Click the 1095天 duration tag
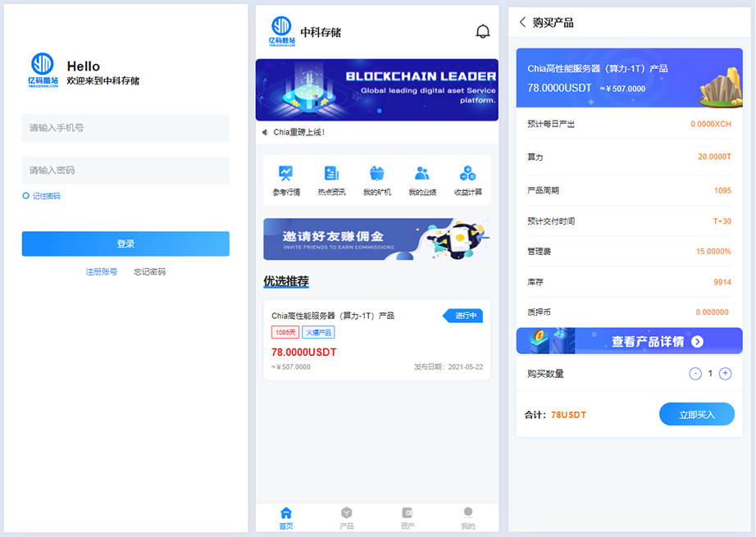 (x=285, y=332)
